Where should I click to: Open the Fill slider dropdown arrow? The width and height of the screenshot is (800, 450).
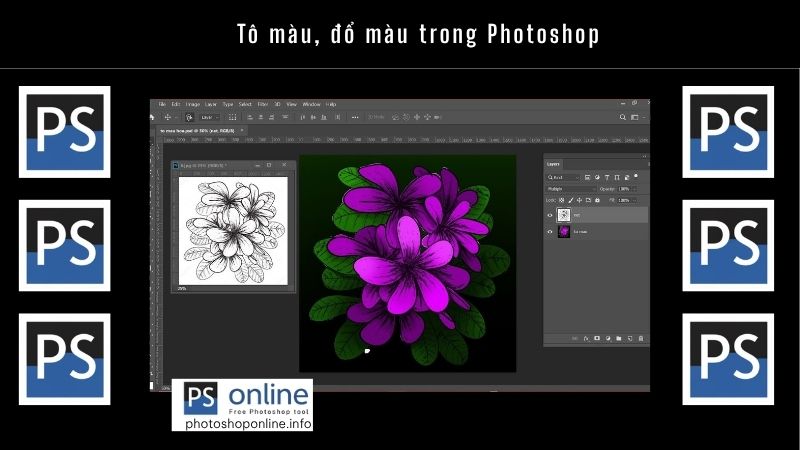(x=635, y=201)
